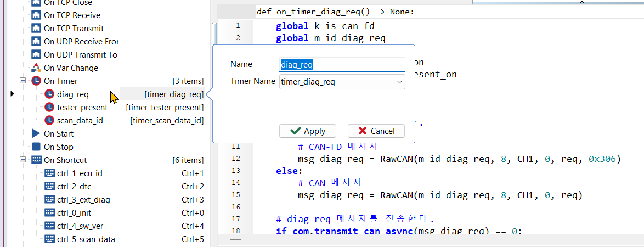Select the ctrl_3_ext_diag shortcut item

tap(83, 200)
